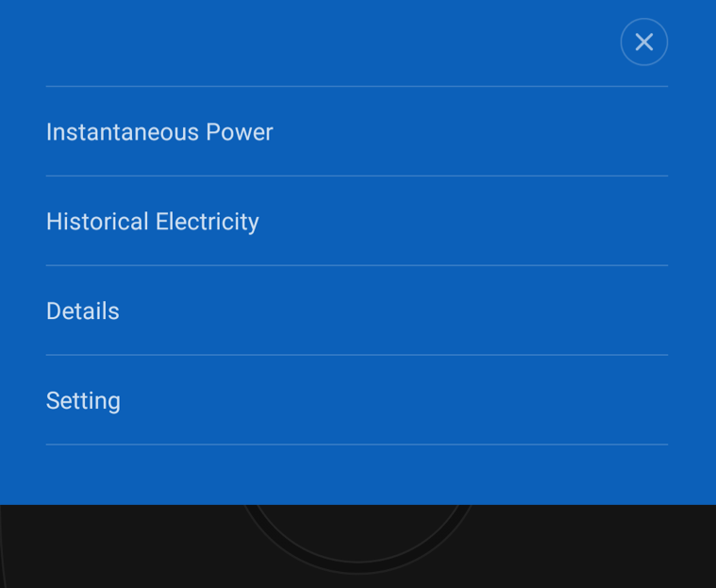Select Historical Electricity from the menu

tap(153, 222)
